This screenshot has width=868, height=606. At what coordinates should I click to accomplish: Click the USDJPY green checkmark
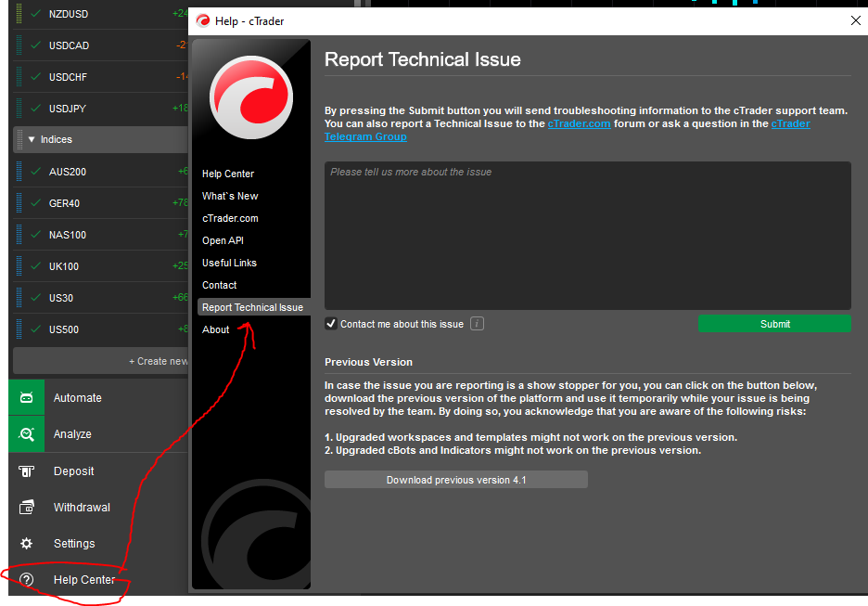(x=35, y=108)
